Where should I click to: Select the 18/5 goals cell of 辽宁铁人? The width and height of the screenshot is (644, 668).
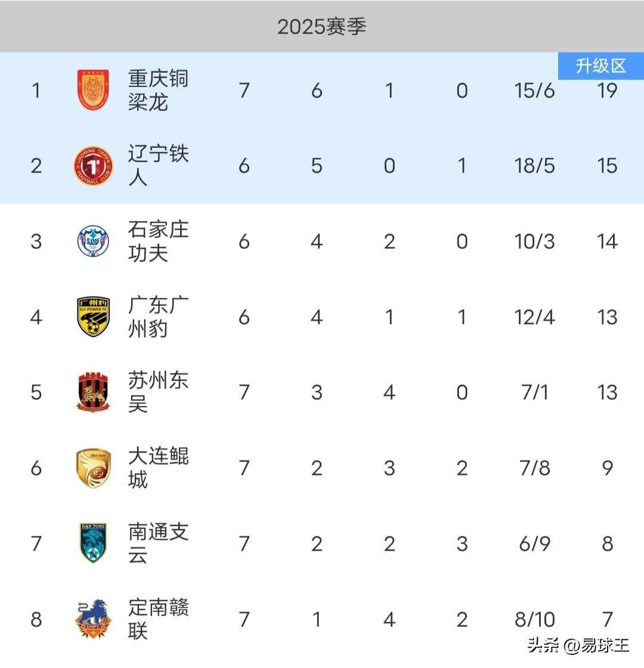click(x=534, y=166)
